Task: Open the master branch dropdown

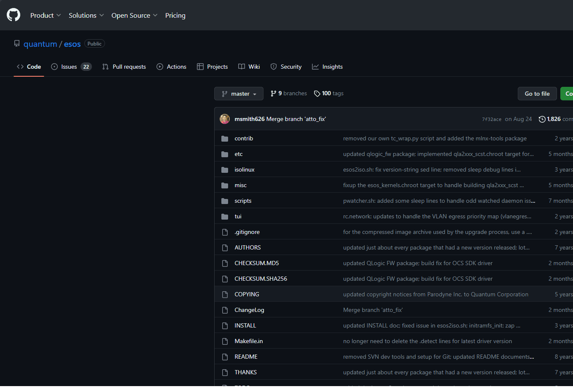Action: [239, 94]
